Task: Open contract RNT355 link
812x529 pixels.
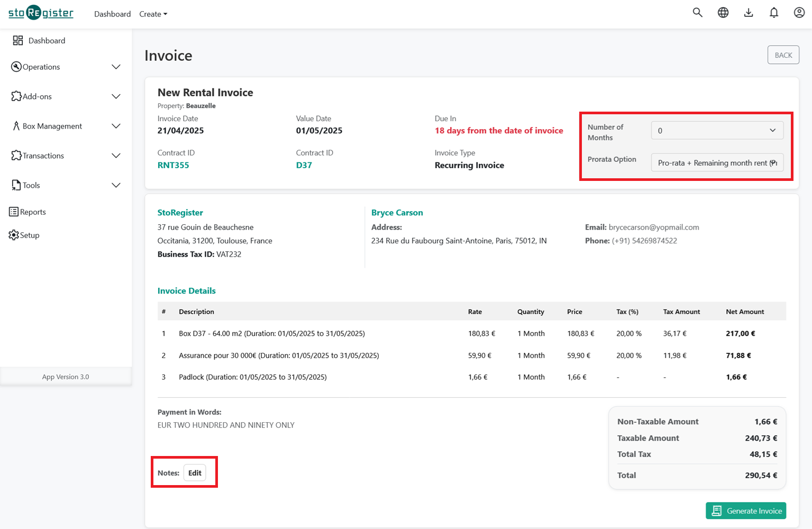Action: click(x=174, y=165)
